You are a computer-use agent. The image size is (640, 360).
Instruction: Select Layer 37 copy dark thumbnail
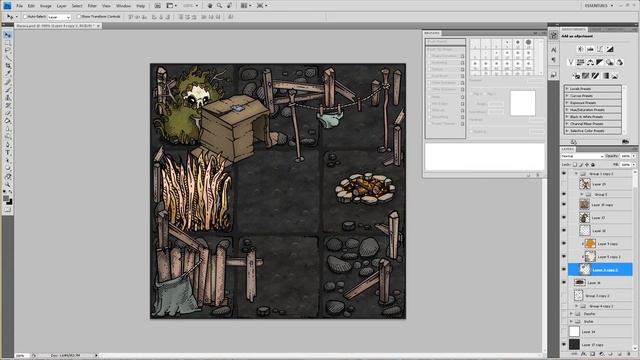pyautogui.click(x=574, y=344)
